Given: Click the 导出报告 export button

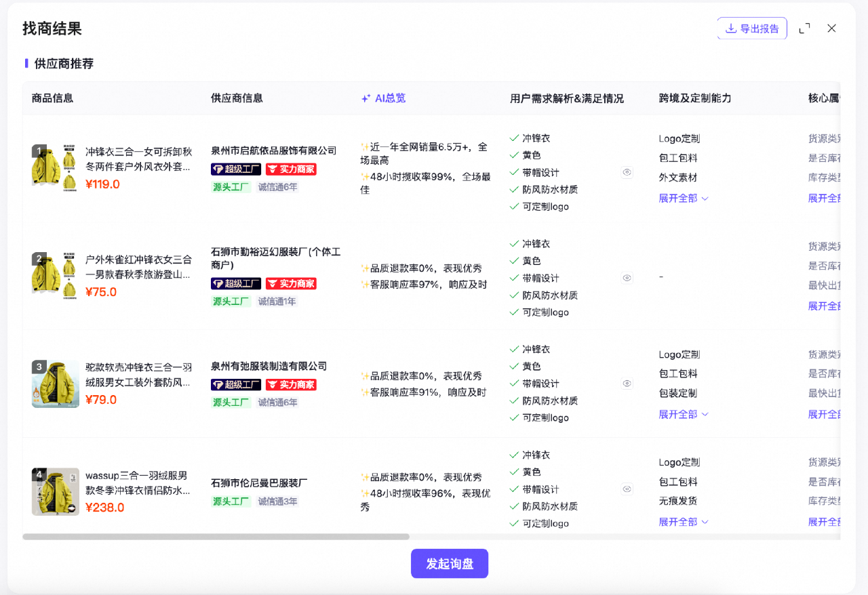Looking at the screenshot, I should (752, 28).
